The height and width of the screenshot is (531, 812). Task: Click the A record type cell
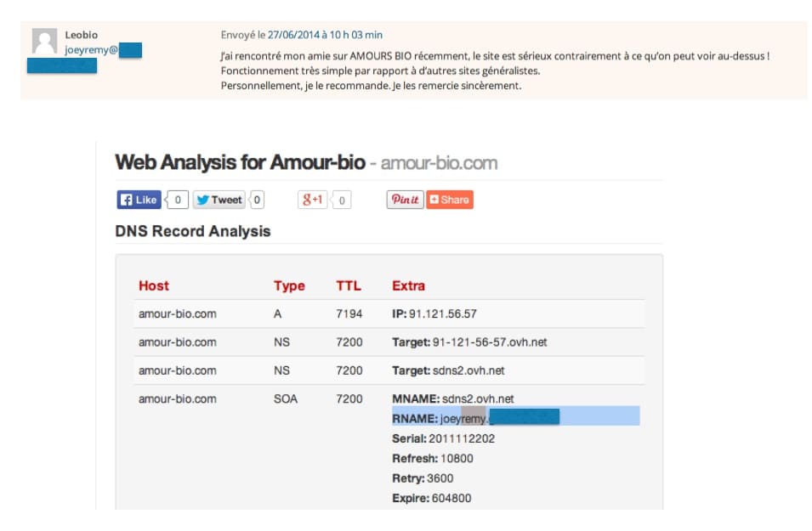click(277, 314)
